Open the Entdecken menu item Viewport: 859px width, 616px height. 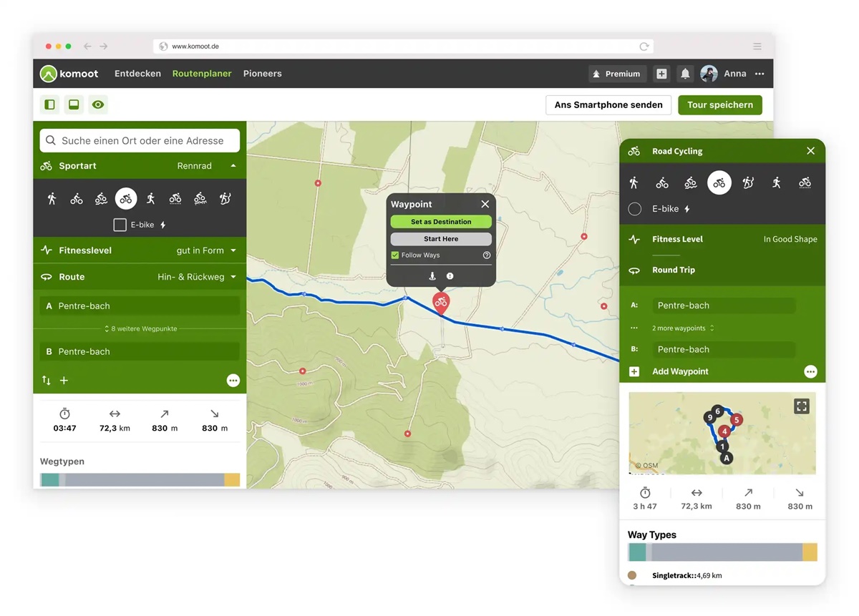[137, 74]
